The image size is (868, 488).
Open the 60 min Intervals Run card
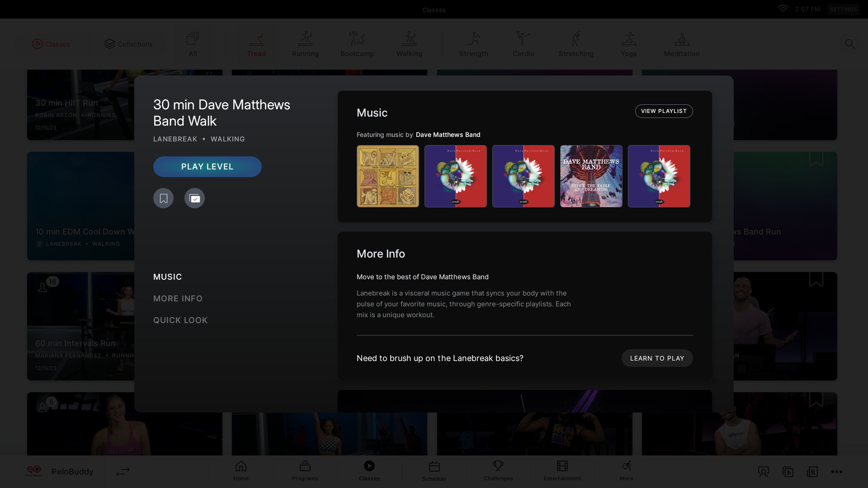[x=80, y=326]
